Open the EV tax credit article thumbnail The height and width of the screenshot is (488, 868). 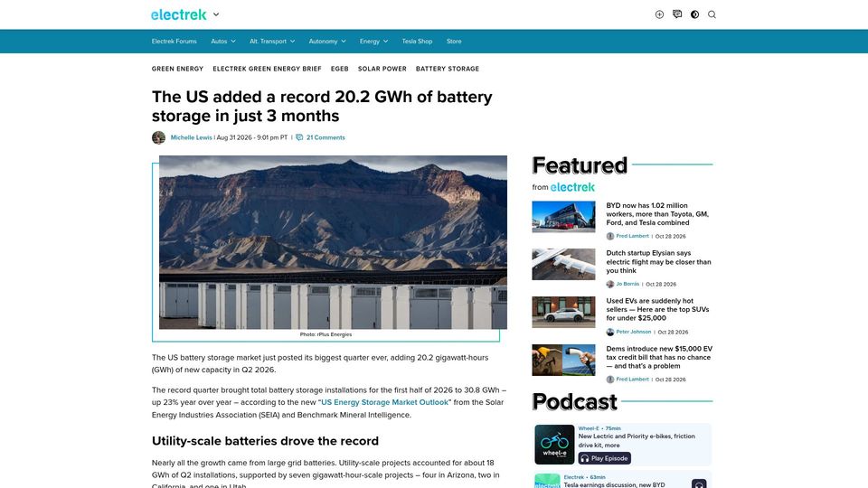563,361
